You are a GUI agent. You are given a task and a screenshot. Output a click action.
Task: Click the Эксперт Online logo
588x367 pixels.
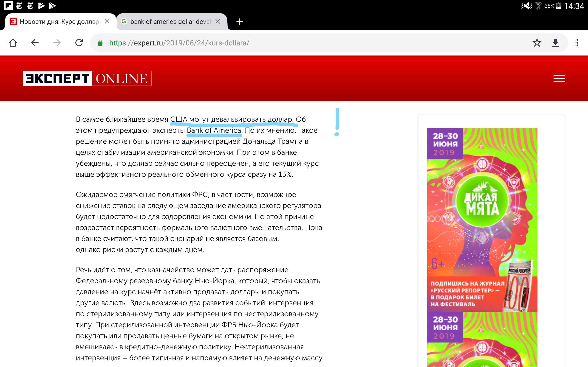point(87,78)
